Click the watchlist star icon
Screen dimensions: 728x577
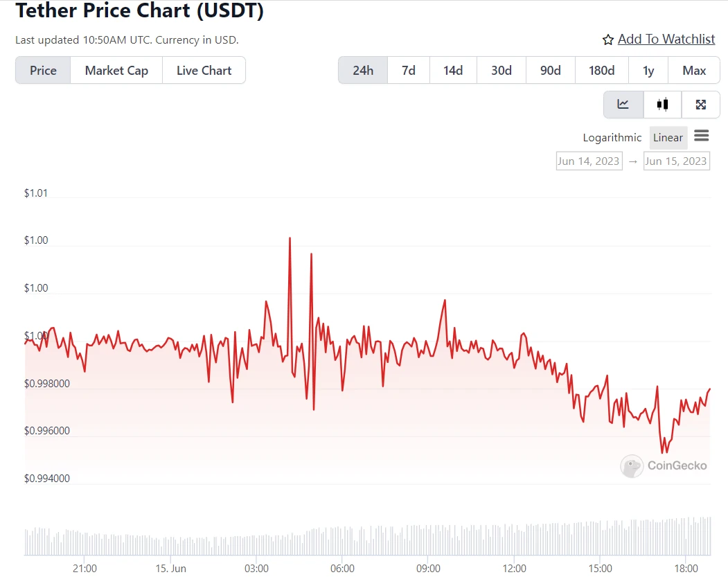(608, 40)
